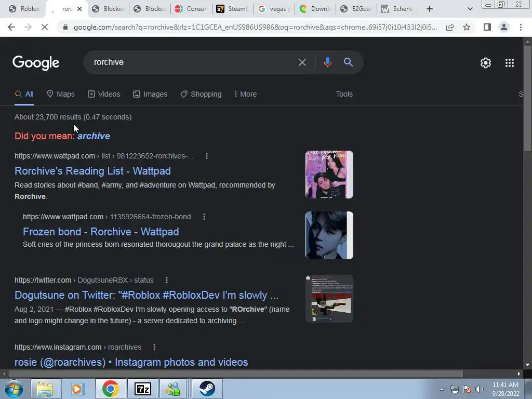
Task: Open Steam from taskbar
Action: click(207, 389)
